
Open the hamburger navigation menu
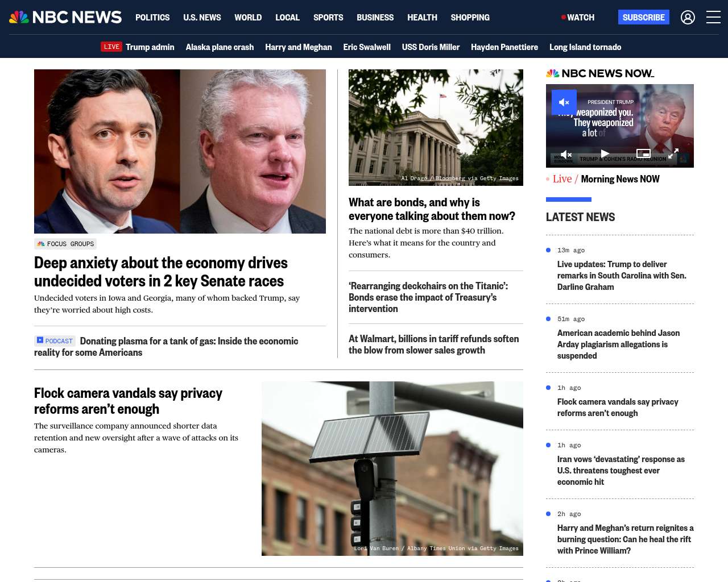coord(713,18)
